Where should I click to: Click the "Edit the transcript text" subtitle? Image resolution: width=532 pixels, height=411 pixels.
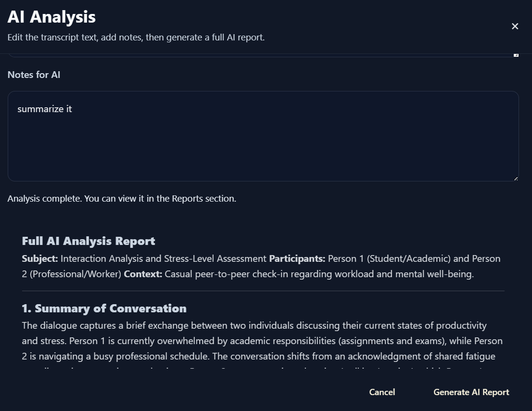tap(136, 38)
